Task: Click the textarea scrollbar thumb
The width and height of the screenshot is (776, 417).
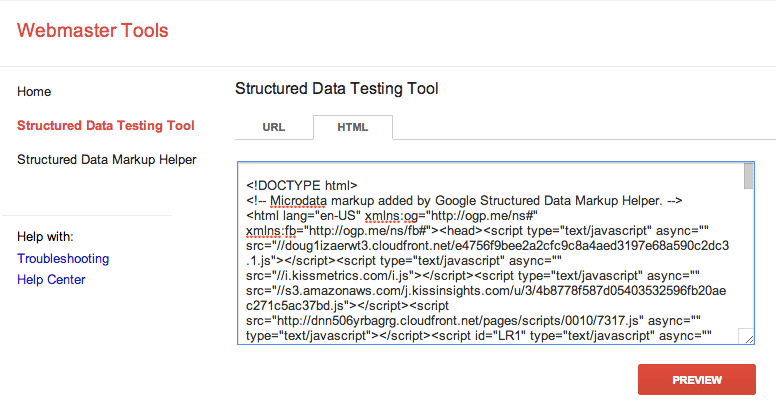Action: click(x=748, y=177)
